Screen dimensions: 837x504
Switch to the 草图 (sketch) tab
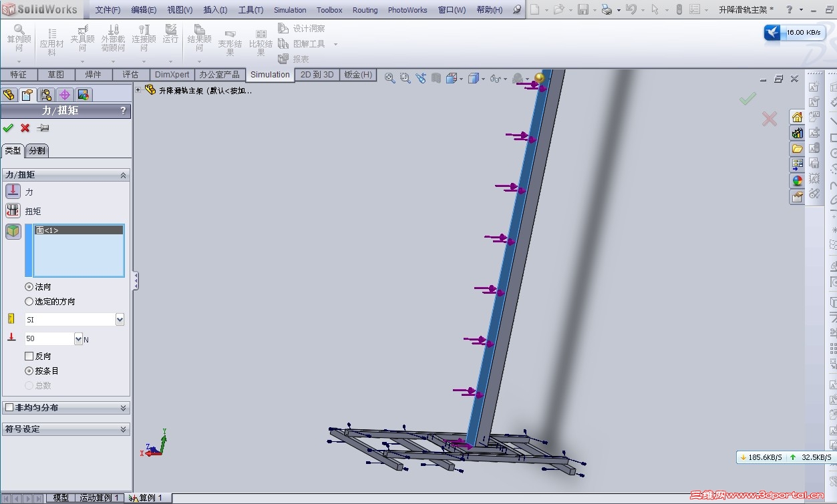click(56, 75)
